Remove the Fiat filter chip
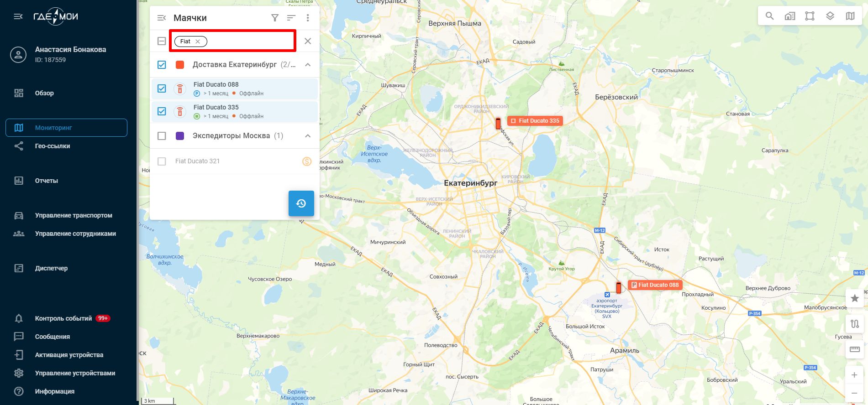 click(198, 42)
